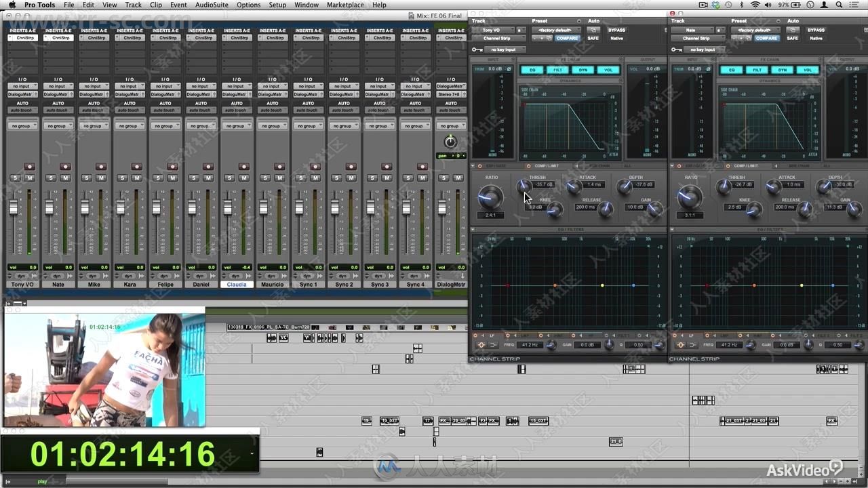Click DialogMstr volume fader
Image resolution: width=868 pixels, height=488 pixels.
tap(442, 207)
